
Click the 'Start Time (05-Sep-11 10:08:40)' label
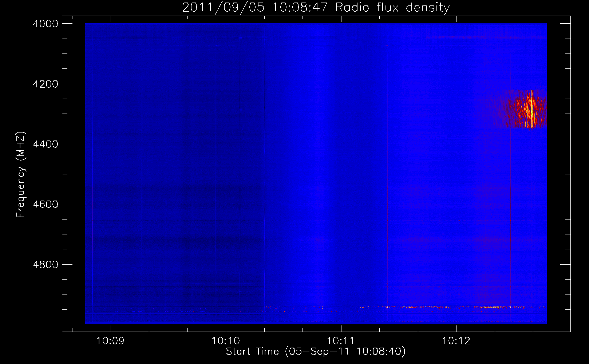point(316,352)
